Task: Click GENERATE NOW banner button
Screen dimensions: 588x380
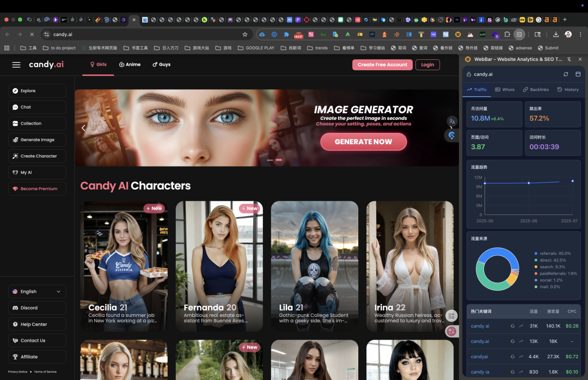Action: (363, 142)
